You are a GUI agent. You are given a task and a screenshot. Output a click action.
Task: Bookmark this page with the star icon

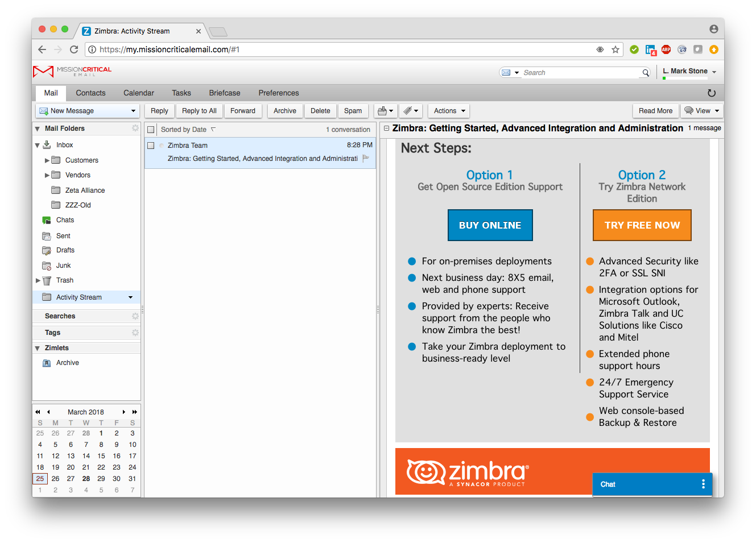(x=615, y=49)
